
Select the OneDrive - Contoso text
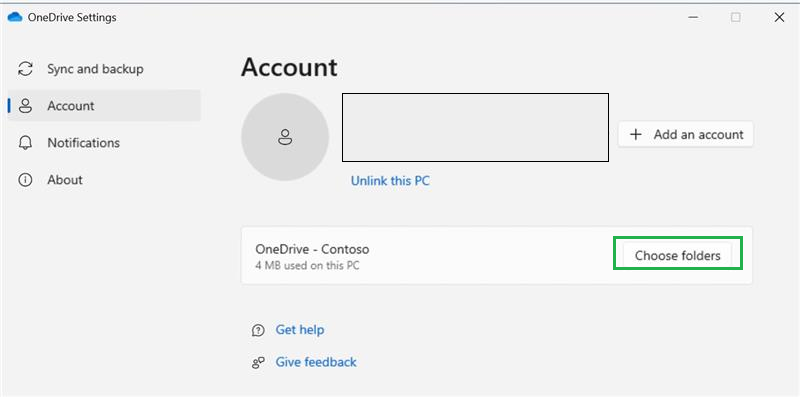coord(312,250)
